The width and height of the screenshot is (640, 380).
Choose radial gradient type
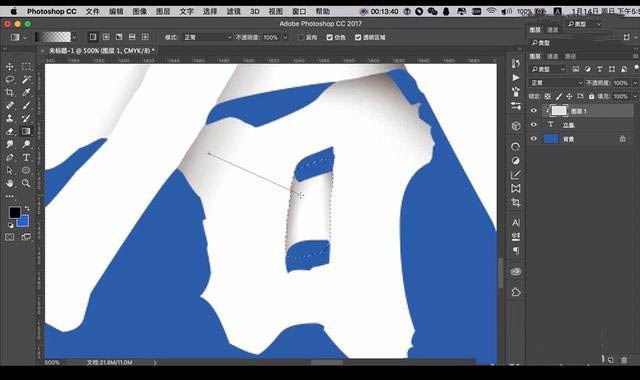[106, 37]
